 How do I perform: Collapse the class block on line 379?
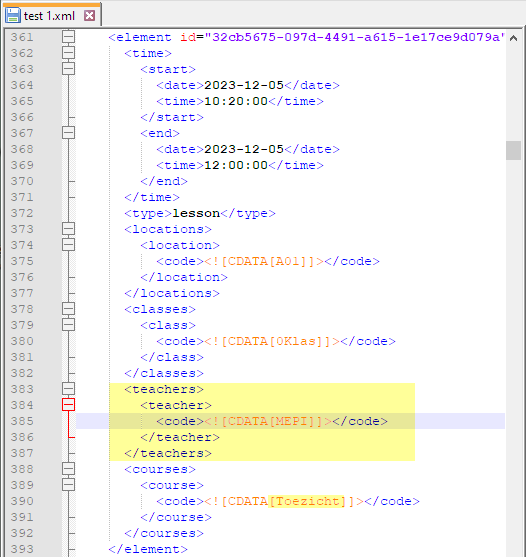(x=69, y=325)
